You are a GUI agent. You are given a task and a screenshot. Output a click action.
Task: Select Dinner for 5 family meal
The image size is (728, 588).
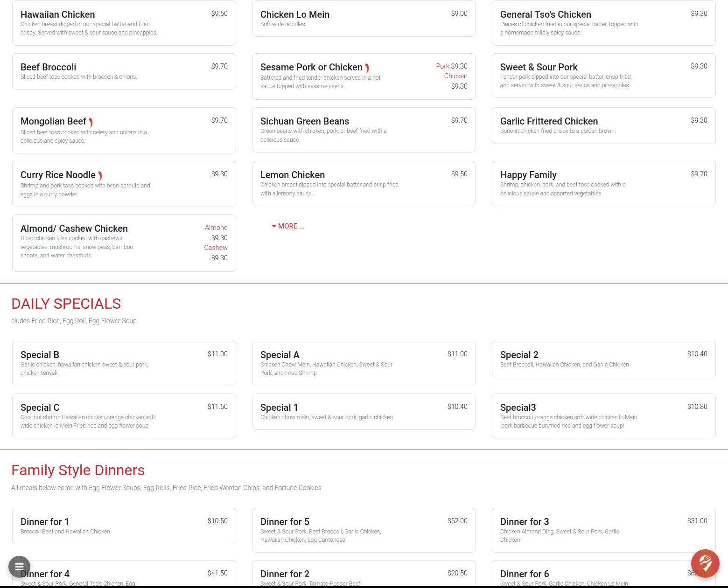[x=364, y=530]
